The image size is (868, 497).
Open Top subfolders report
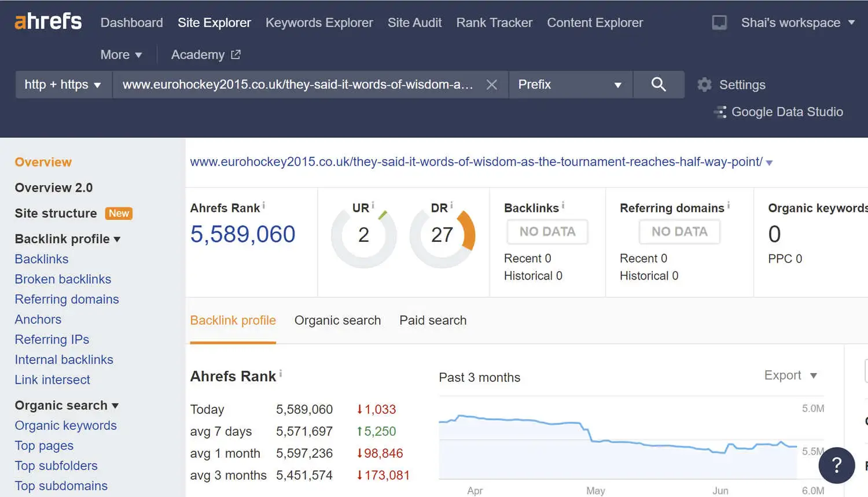[x=56, y=466]
